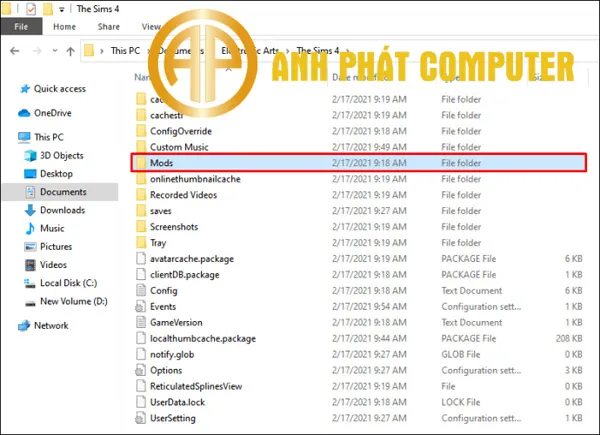Click the GameVersion text document icon

point(141,323)
